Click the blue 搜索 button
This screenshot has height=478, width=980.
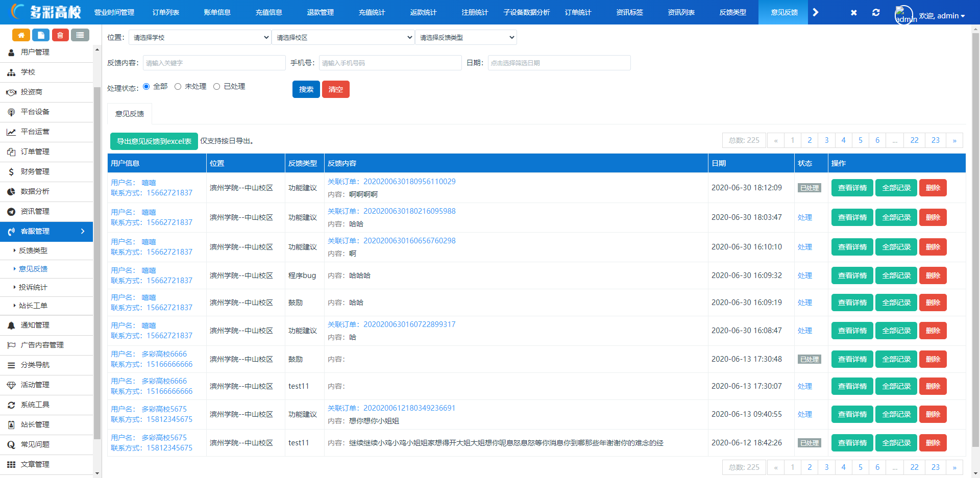[306, 89]
